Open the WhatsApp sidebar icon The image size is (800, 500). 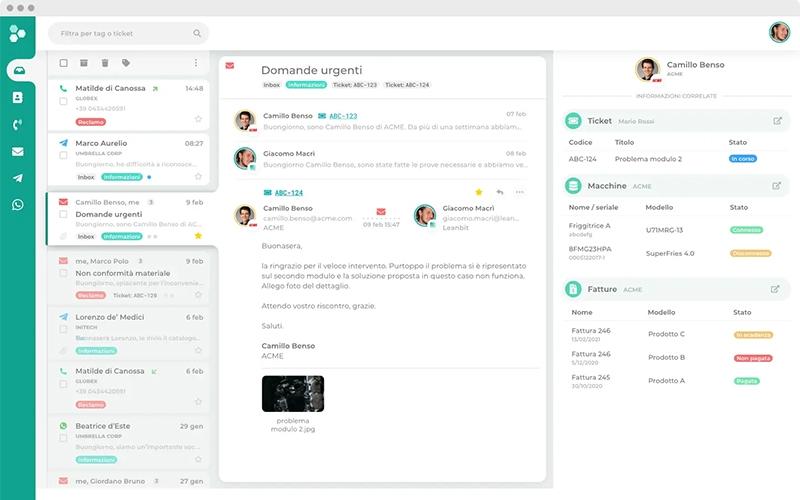(x=17, y=205)
